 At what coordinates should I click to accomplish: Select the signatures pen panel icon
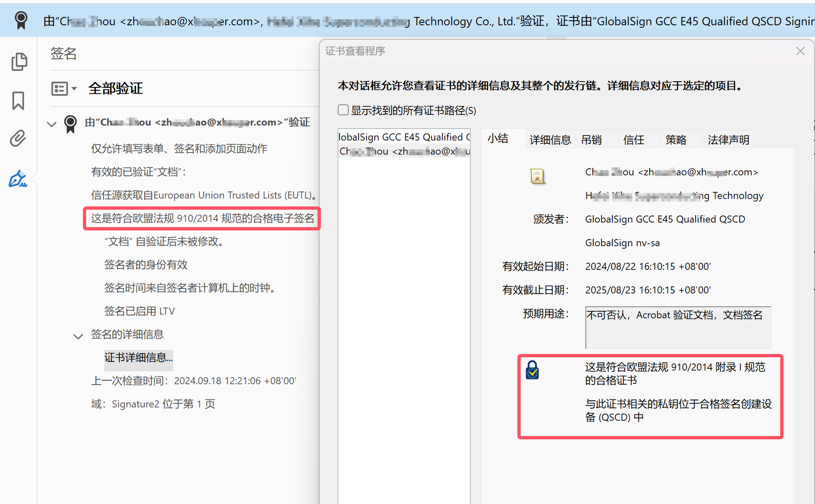pos(18,179)
